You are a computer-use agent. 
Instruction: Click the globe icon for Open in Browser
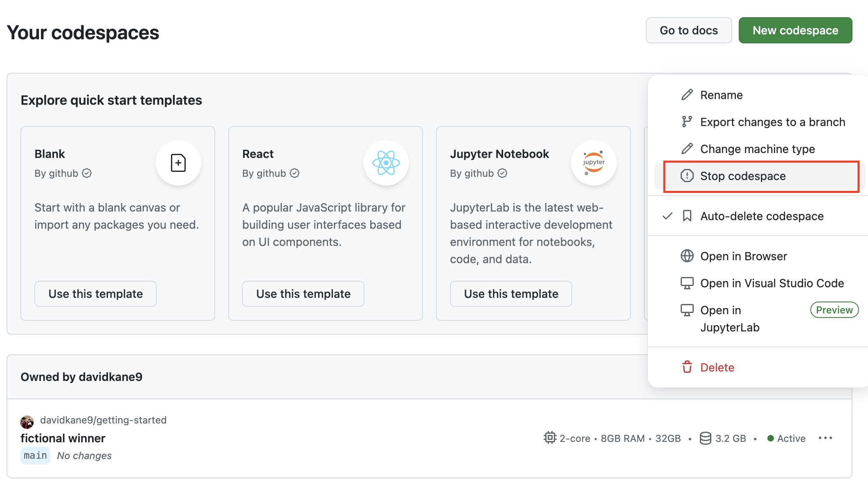[687, 256]
